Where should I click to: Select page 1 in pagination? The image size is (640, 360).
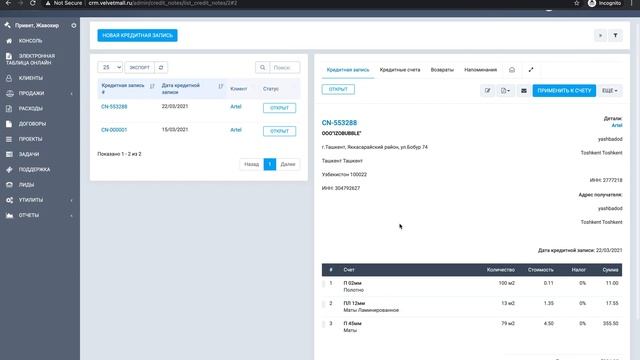pyautogui.click(x=270, y=164)
